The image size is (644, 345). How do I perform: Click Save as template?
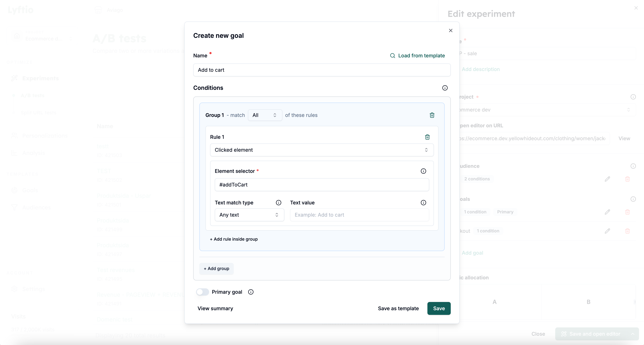coord(398,308)
